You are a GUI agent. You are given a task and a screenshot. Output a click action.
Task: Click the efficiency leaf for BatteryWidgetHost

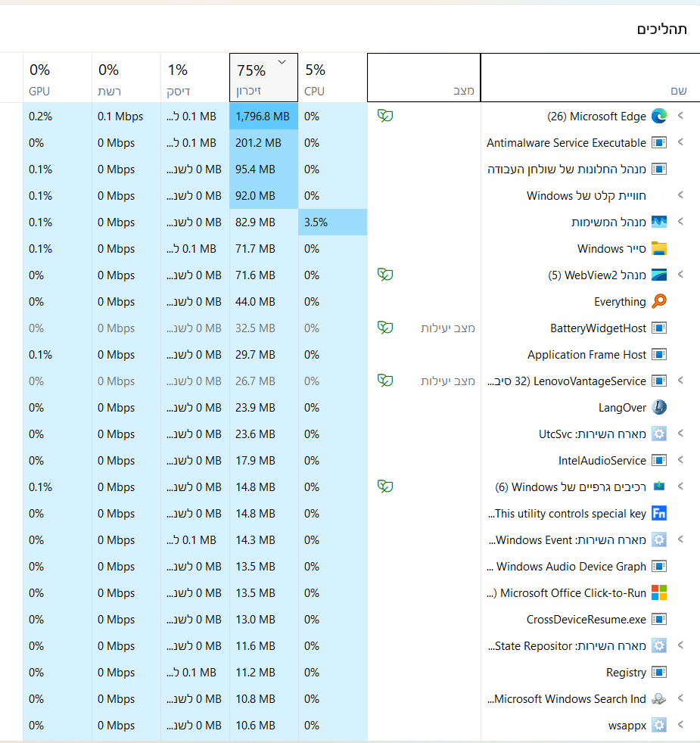(386, 328)
